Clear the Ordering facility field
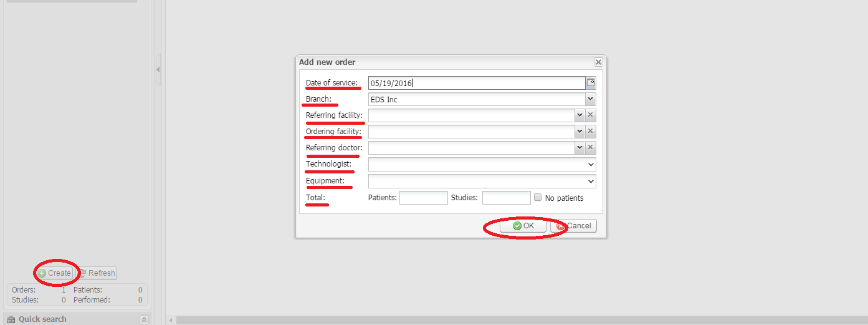Image resolution: width=868 pixels, height=325 pixels. (591, 131)
